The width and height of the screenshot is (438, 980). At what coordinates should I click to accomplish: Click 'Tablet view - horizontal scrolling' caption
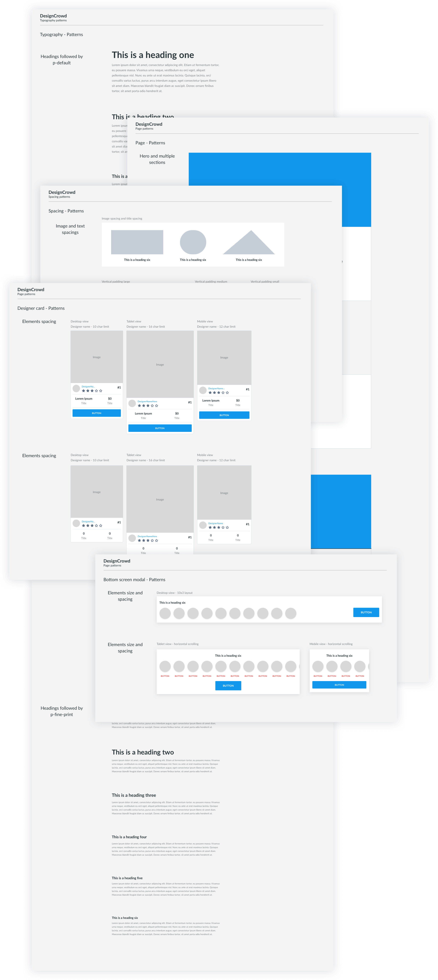[178, 644]
